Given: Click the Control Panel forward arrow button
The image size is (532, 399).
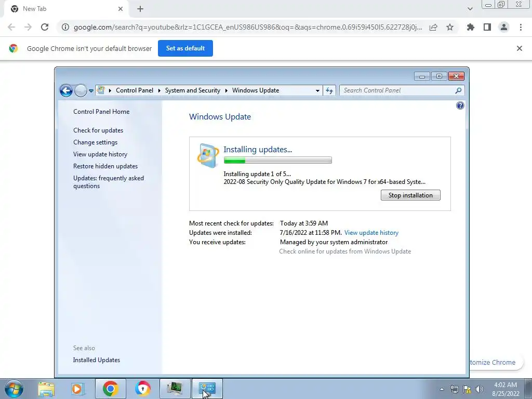Looking at the screenshot, I should pyautogui.click(x=81, y=90).
